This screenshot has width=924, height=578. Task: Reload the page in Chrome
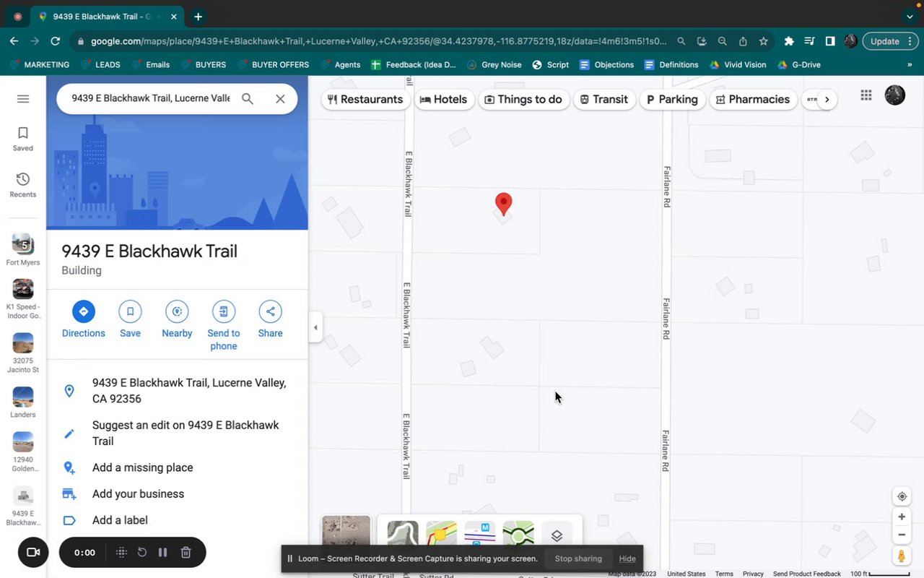click(56, 41)
